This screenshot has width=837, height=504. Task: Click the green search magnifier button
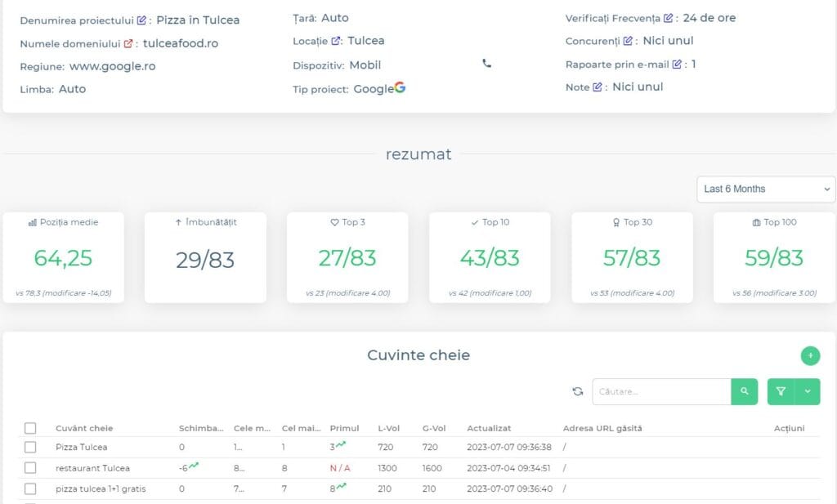pos(744,392)
